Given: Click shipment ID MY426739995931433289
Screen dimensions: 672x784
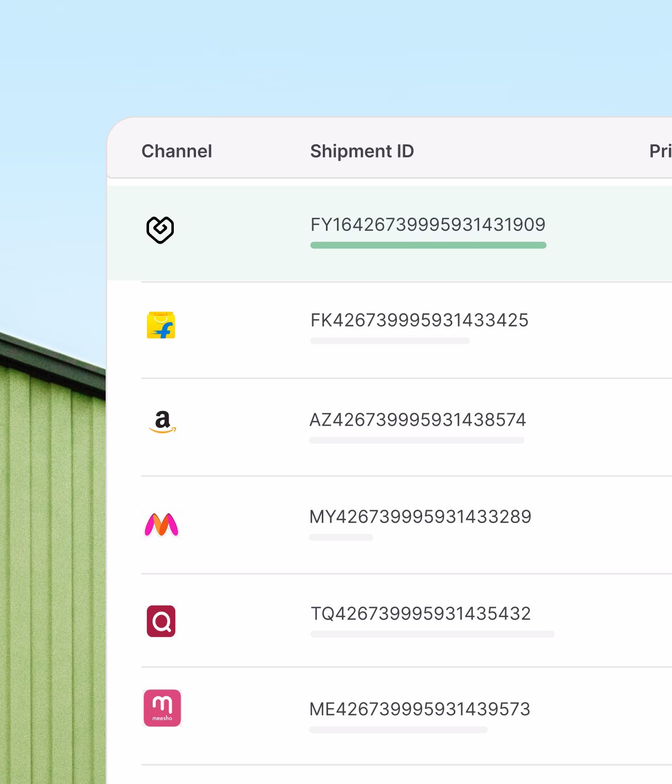Looking at the screenshot, I should tap(419, 517).
